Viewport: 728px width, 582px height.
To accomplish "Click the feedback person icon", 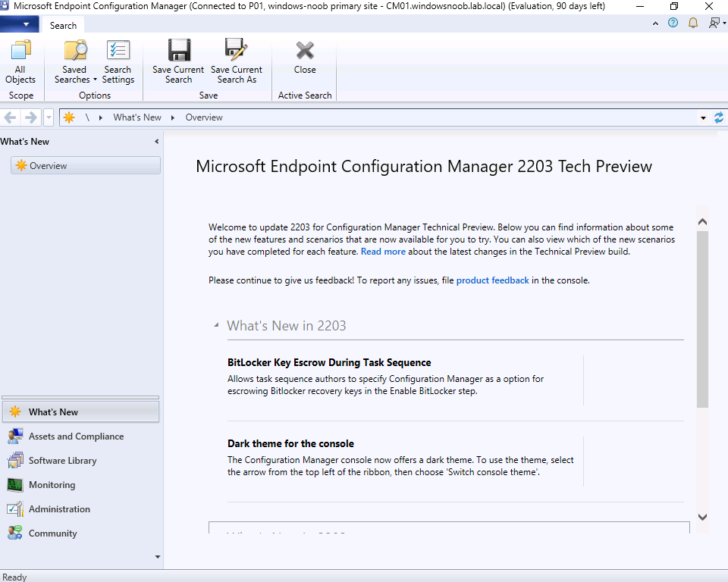I will (714, 23).
